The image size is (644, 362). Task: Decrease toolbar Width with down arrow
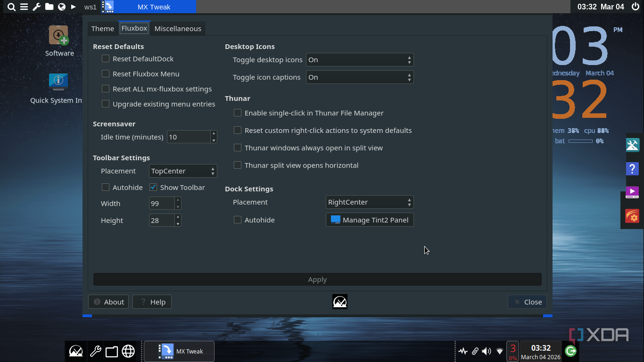[178, 206]
